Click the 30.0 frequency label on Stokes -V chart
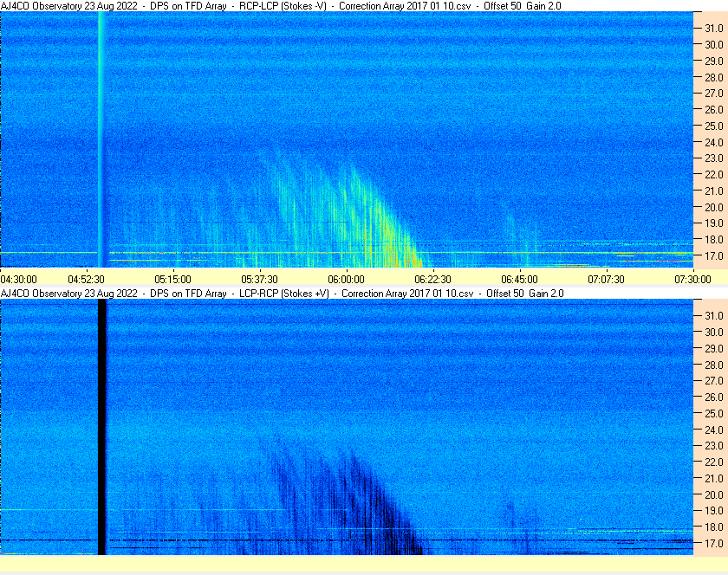This screenshot has width=728, height=575. coord(714,44)
